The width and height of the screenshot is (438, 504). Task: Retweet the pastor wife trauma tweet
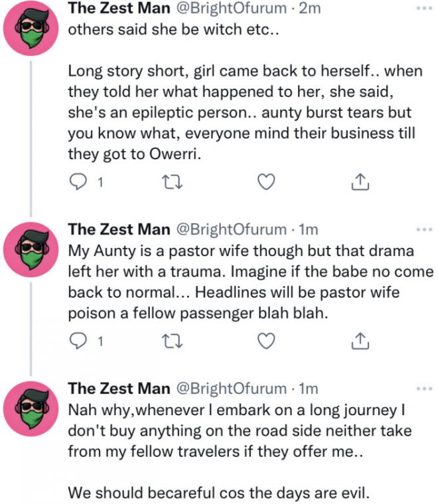[x=171, y=341]
